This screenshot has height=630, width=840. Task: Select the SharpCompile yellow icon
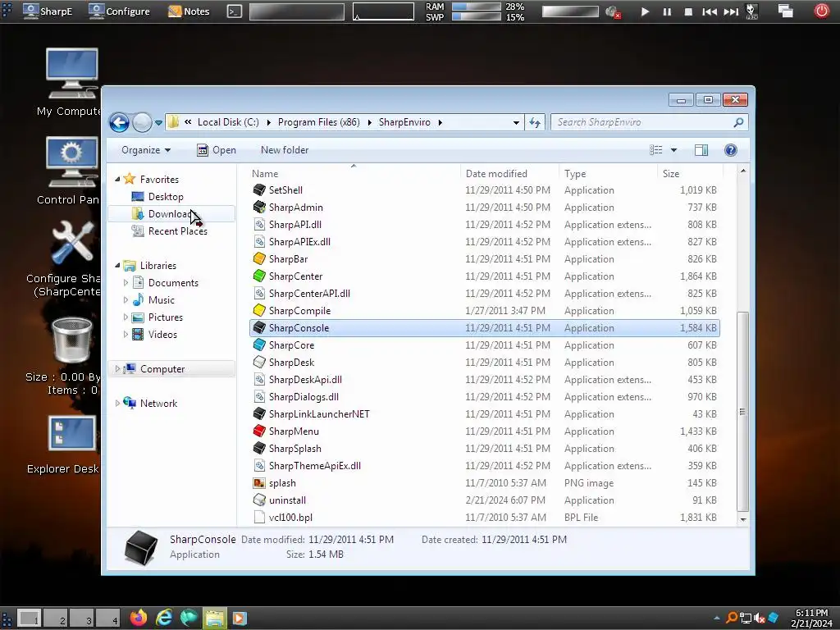pyautogui.click(x=259, y=310)
